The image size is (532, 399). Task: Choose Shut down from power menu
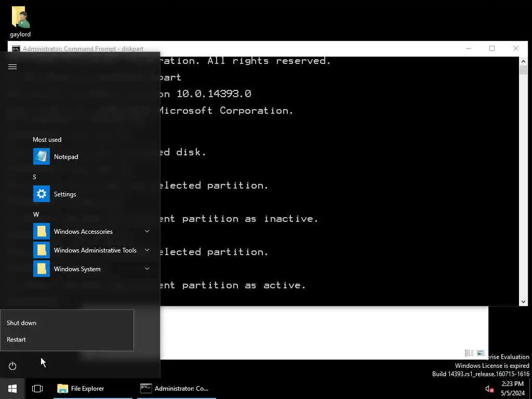coord(67,323)
